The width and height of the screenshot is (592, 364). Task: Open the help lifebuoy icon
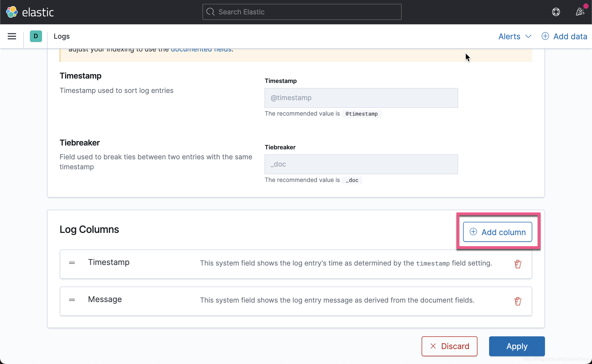pos(556,12)
